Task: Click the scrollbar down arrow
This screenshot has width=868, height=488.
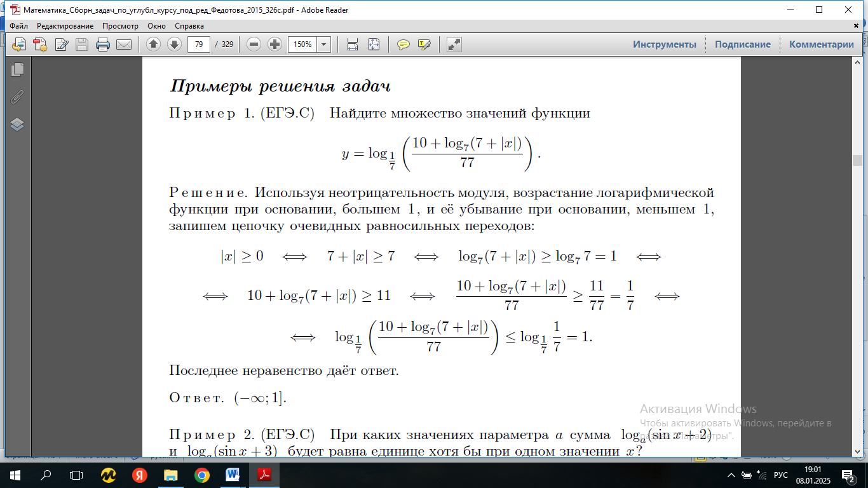Action: [x=857, y=452]
